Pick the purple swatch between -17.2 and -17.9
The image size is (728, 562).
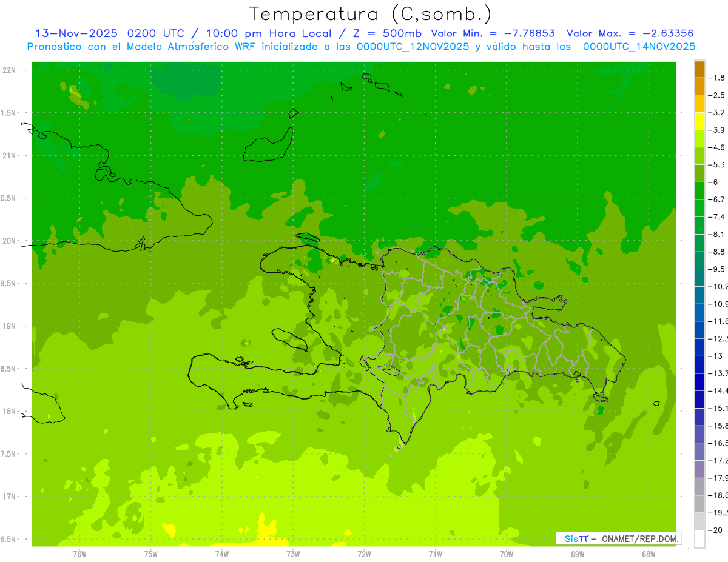click(699, 470)
